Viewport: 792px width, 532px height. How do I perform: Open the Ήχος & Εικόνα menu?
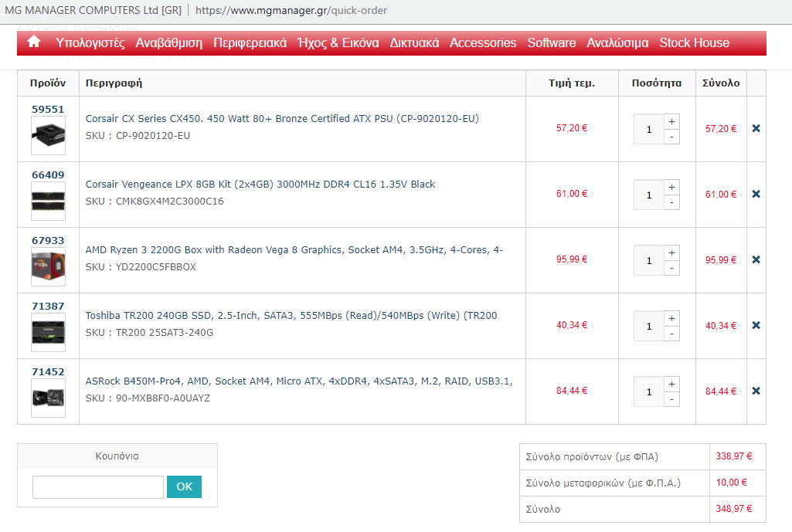click(x=338, y=43)
